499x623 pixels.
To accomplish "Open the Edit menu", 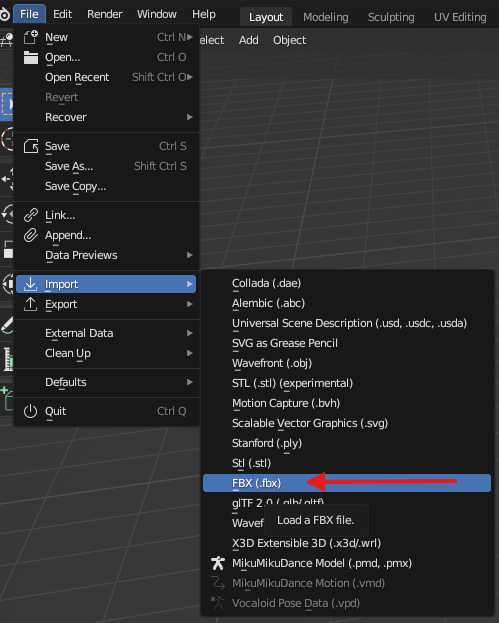I will (x=62, y=14).
